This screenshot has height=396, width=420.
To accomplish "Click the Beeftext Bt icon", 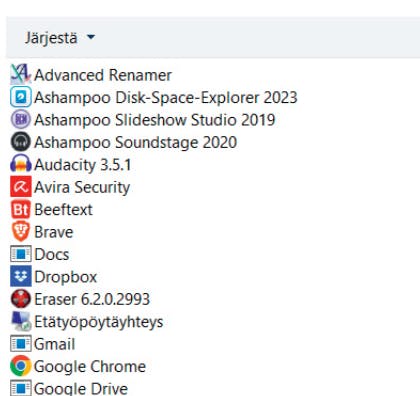I will 21,209.
